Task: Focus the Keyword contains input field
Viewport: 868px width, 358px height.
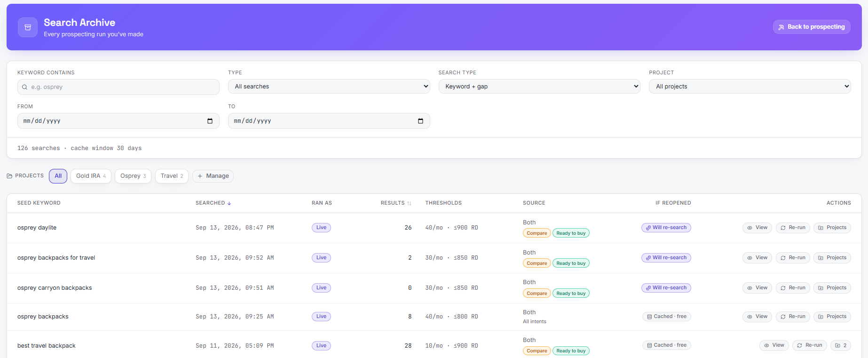Action: pyautogui.click(x=118, y=87)
